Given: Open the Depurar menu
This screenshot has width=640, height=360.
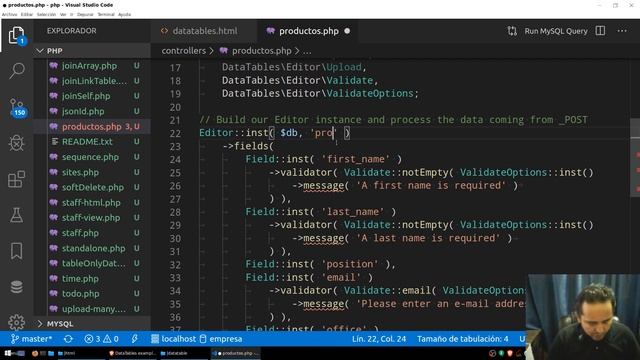Looking at the screenshot, I should (x=85, y=14).
